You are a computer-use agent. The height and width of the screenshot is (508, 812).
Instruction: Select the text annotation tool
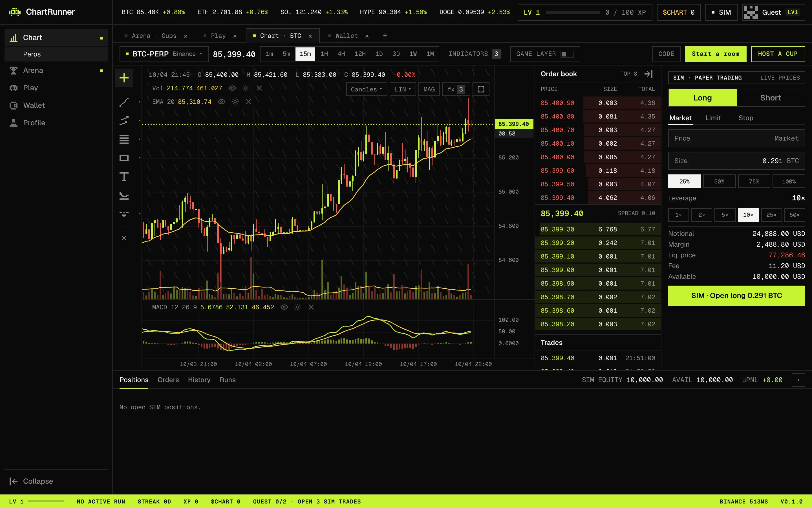pos(124,177)
